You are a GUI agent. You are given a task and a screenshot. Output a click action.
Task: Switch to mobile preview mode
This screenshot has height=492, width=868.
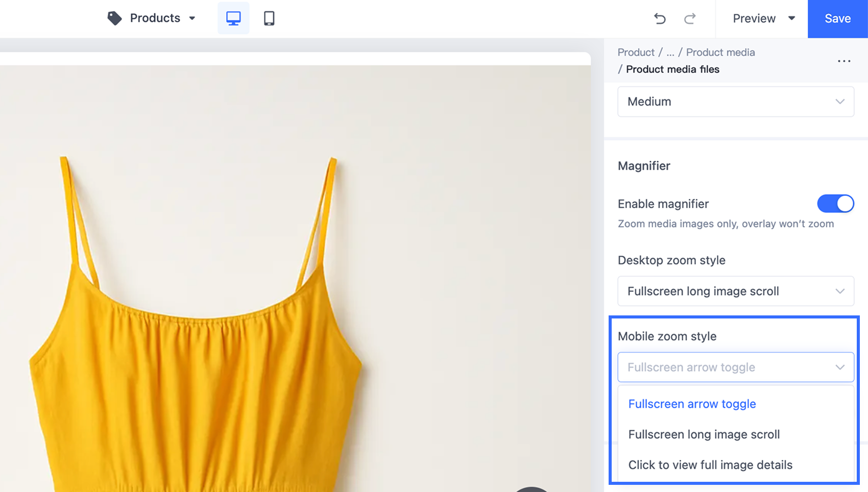[269, 18]
